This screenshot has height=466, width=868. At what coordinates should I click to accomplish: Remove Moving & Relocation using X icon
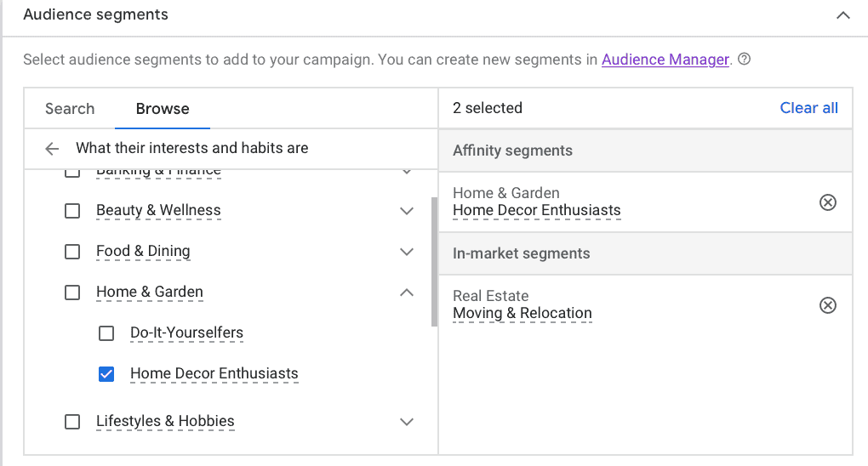coord(827,305)
